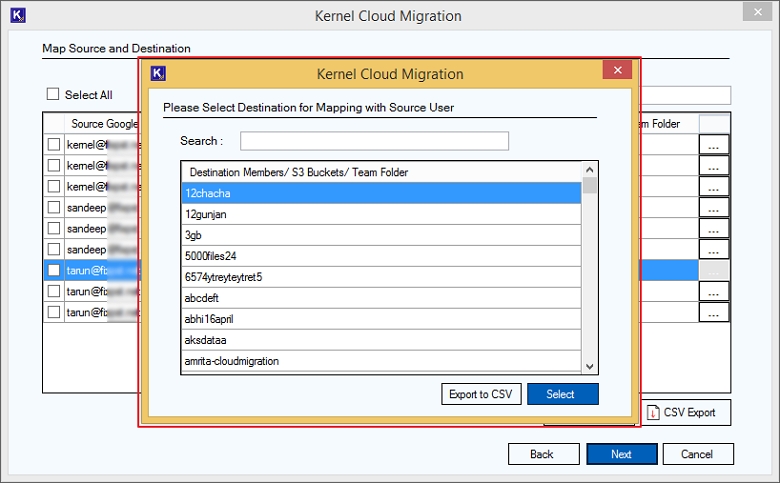Image resolution: width=780 pixels, height=483 pixels.
Task: Select 3gb bucket entry
Action: [381, 235]
